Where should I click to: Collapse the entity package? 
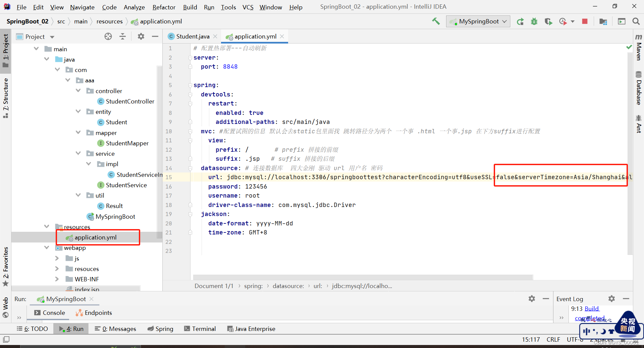[x=78, y=112]
